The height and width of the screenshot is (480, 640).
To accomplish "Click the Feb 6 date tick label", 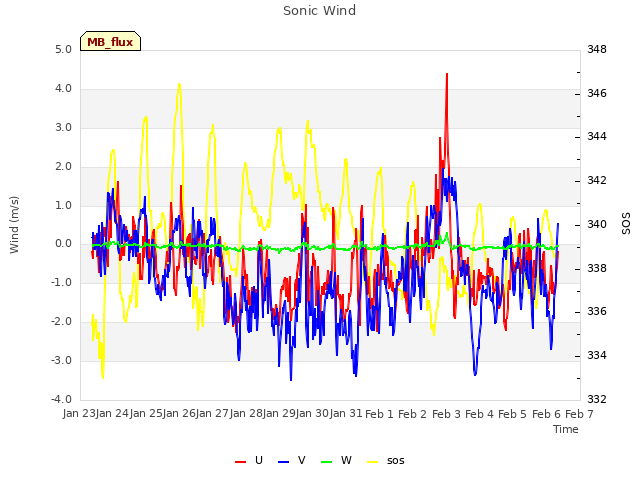I will pos(546,414).
